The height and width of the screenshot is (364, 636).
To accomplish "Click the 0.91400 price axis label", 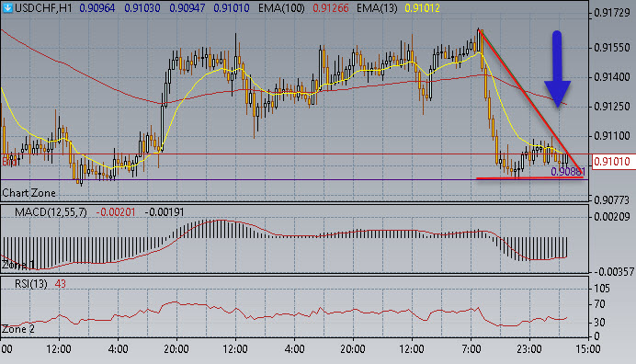I will [612, 77].
